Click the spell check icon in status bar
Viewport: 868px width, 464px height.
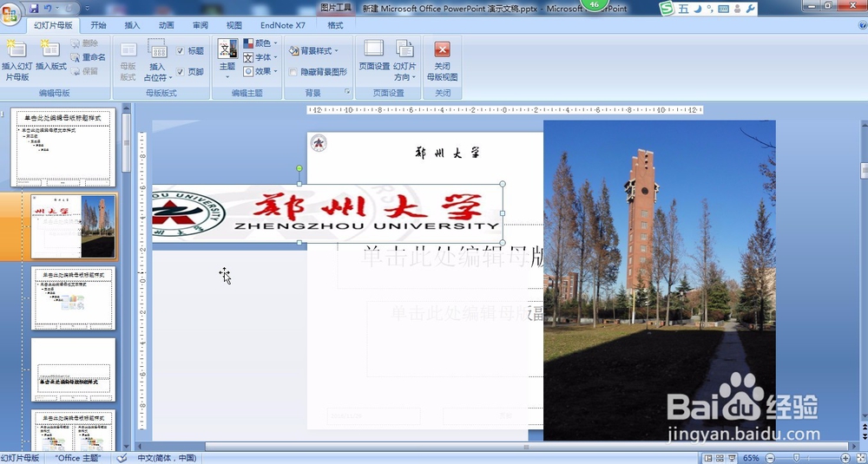coord(122,458)
